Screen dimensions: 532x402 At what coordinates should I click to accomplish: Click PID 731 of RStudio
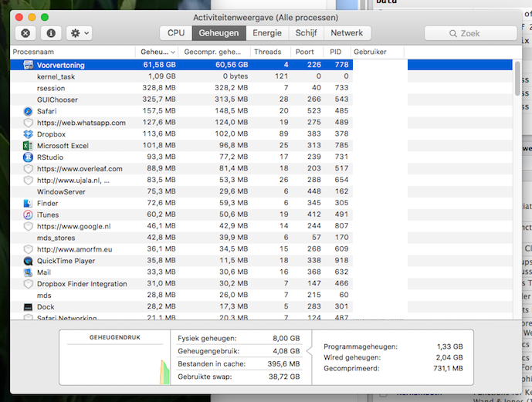coord(341,157)
